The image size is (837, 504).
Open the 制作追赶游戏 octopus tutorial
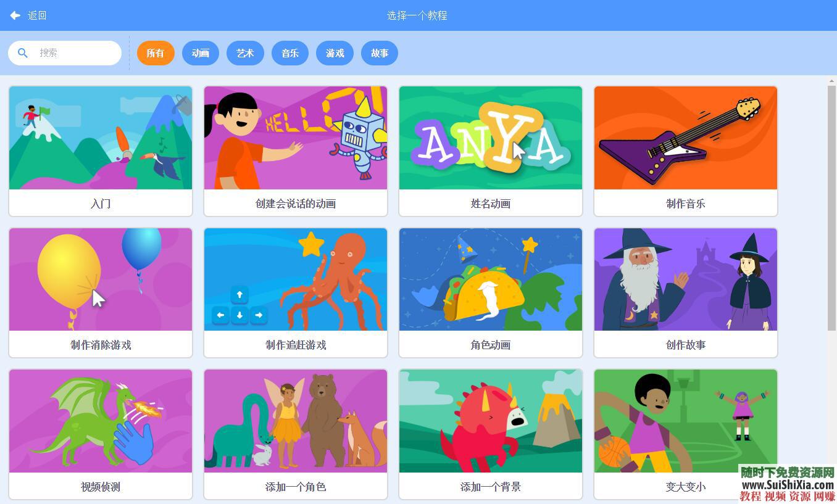point(296,292)
